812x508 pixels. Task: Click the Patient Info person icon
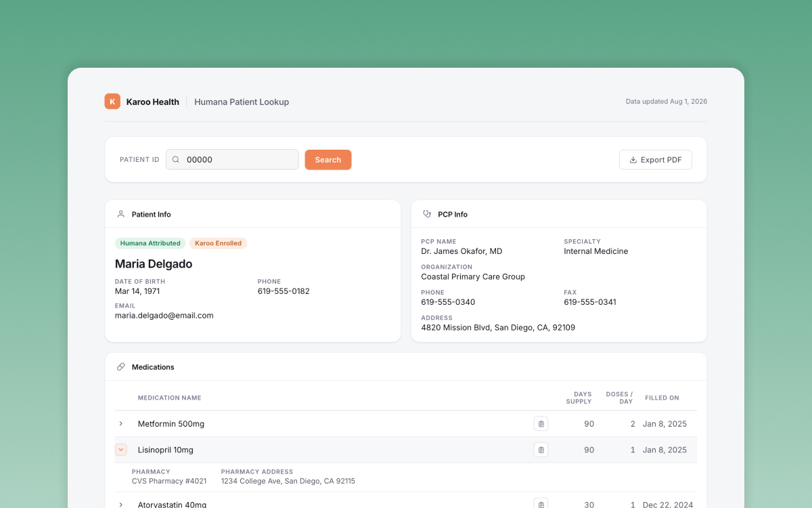[121, 214]
